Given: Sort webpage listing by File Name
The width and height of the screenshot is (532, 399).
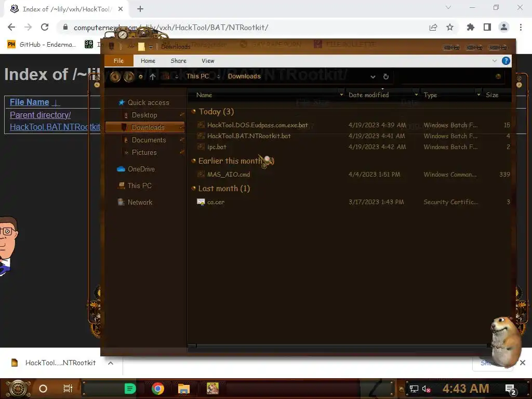Looking at the screenshot, I should point(30,102).
